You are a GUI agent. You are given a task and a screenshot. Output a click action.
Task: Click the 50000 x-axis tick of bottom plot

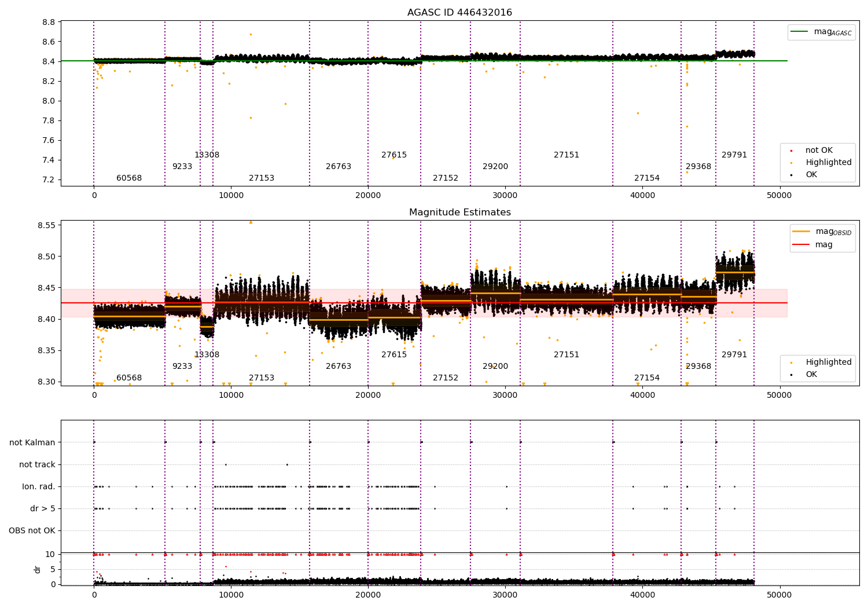(x=779, y=595)
